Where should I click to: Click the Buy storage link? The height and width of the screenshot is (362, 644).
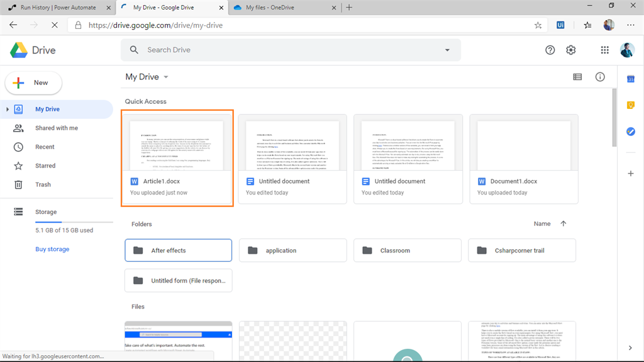click(x=52, y=249)
